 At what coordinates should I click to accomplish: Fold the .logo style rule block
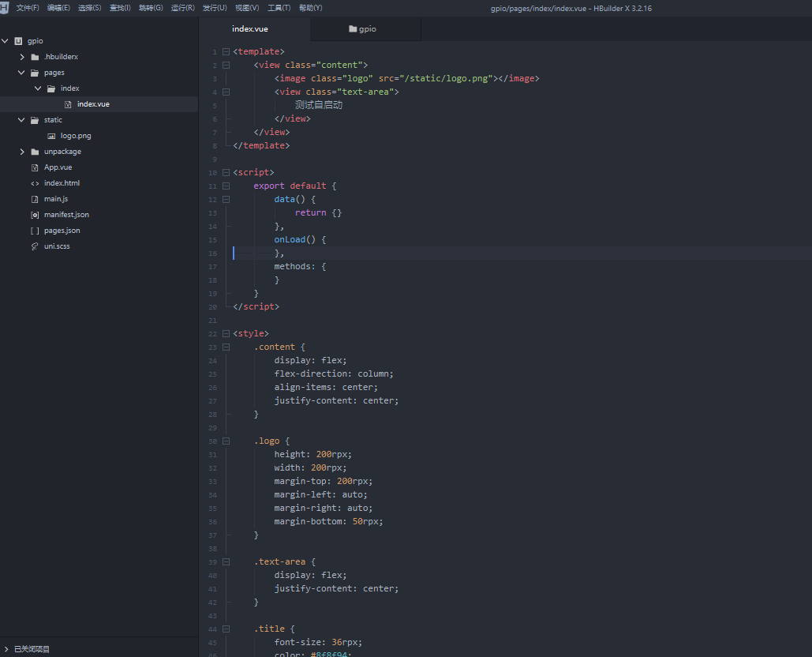click(226, 441)
